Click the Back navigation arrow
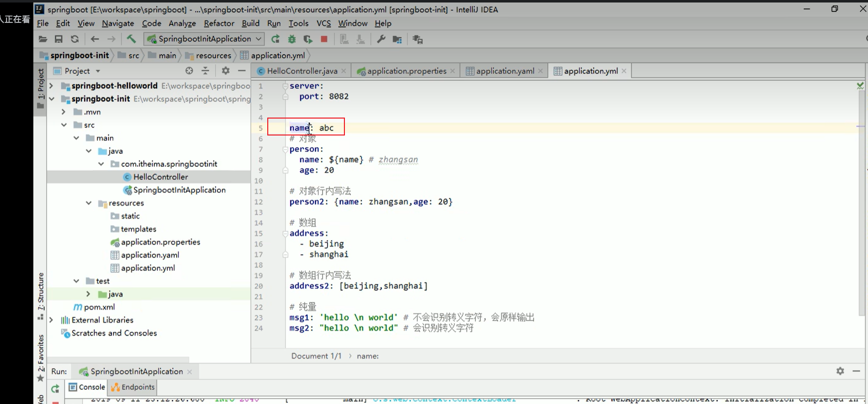The image size is (868, 404). point(95,39)
